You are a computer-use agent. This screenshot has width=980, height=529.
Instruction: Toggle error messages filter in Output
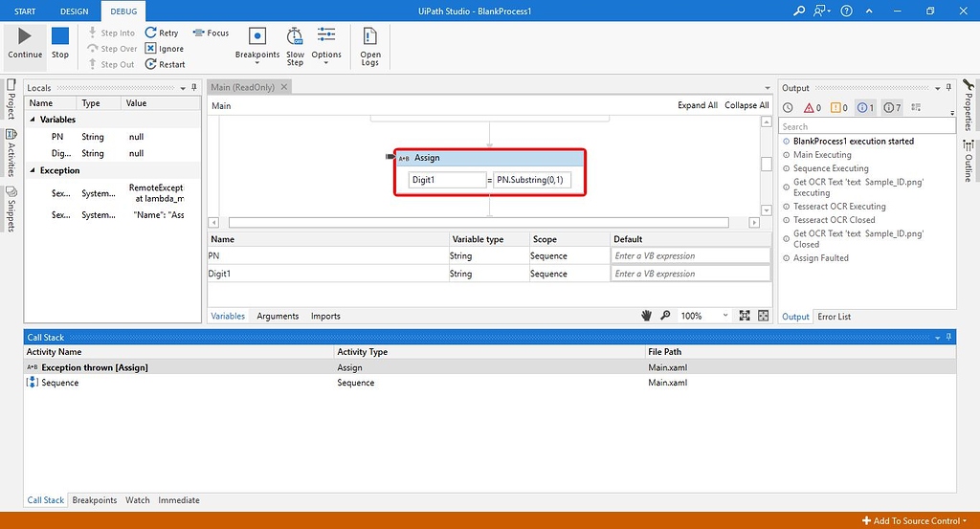(813, 107)
